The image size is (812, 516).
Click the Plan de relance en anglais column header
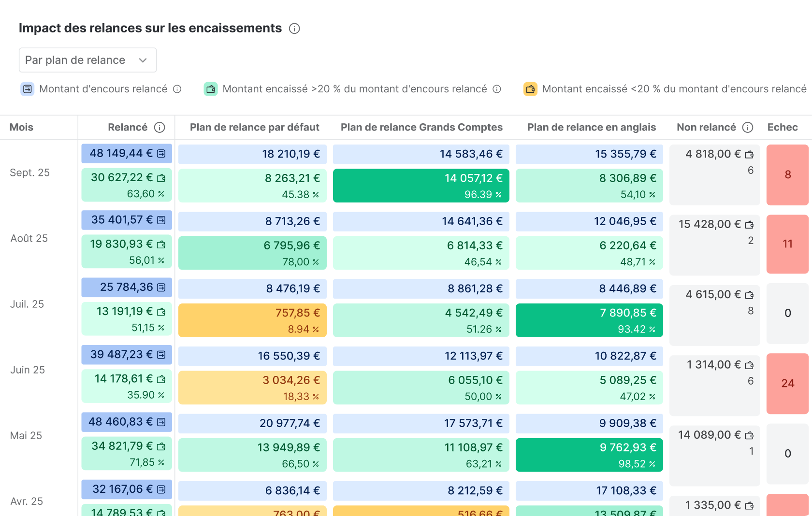click(591, 127)
